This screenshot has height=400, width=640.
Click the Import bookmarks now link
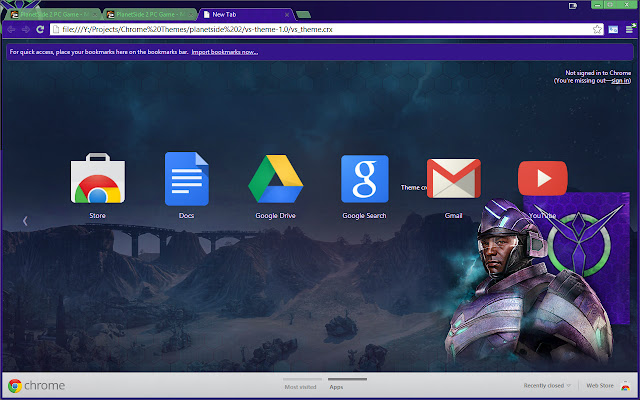tap(224, 52)
